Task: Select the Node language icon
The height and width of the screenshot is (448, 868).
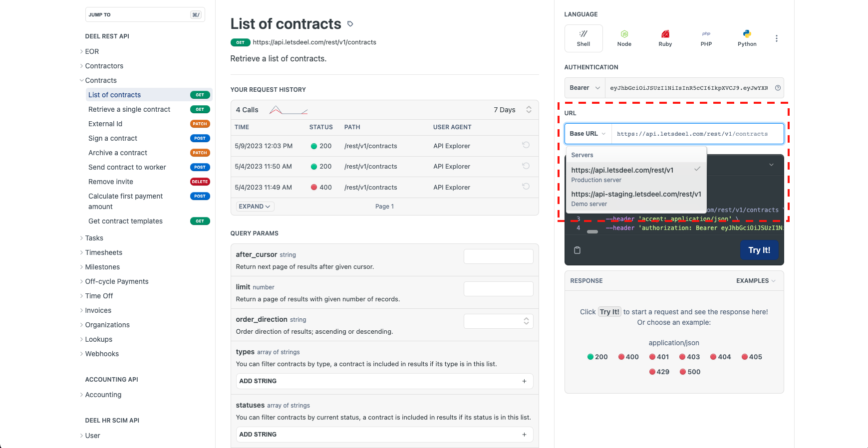Action: point(624,38)
